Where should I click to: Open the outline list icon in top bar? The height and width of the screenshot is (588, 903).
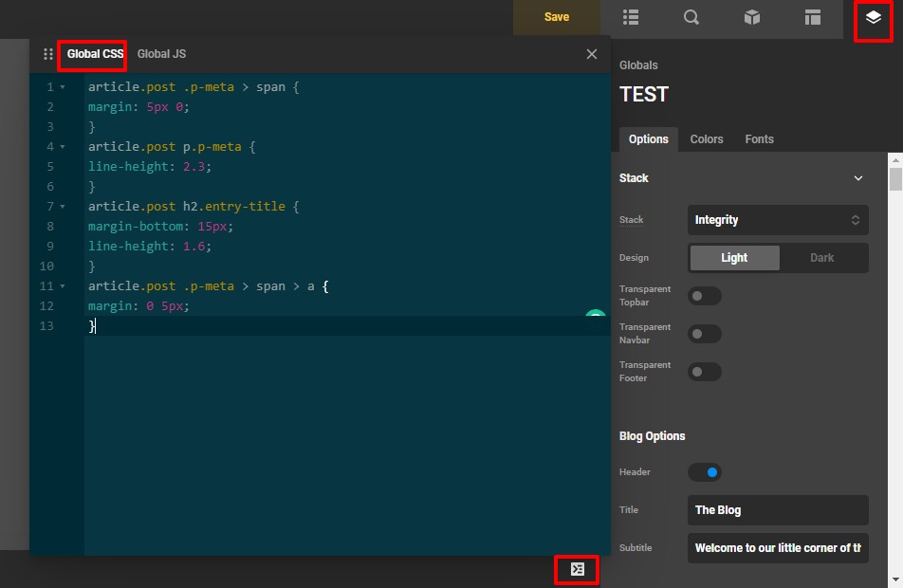(631, 17)
